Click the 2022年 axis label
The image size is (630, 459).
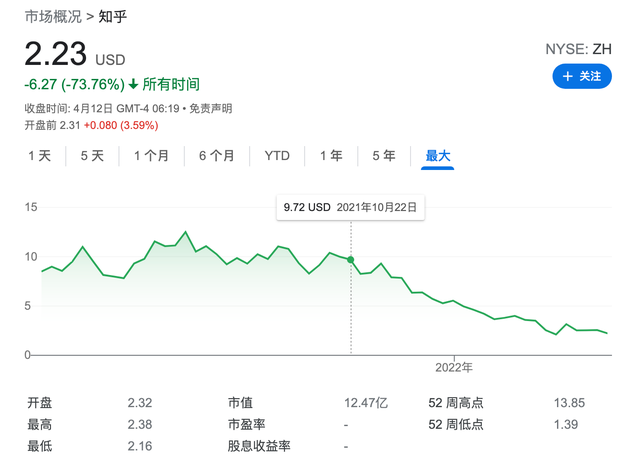click(x=454, y=367)
